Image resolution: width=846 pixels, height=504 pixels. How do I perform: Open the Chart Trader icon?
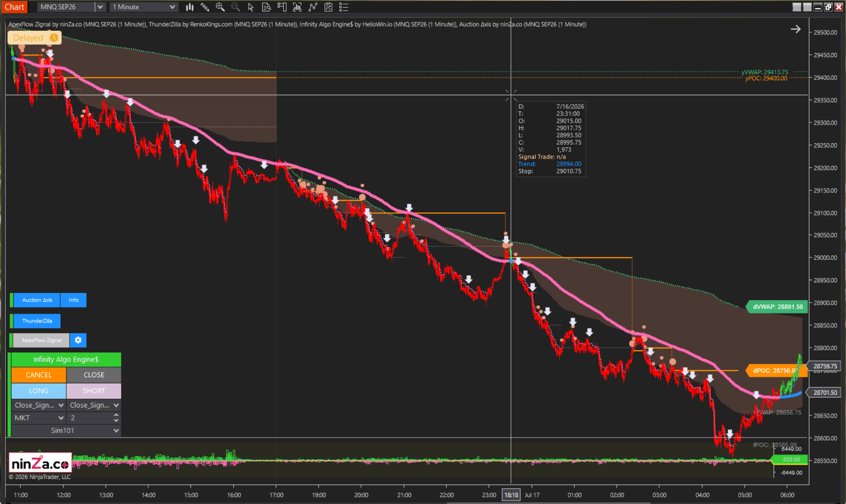(282, 7)
